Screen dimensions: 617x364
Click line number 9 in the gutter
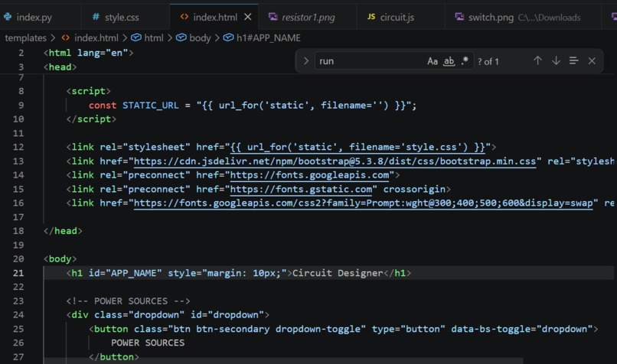click(21, 106)
